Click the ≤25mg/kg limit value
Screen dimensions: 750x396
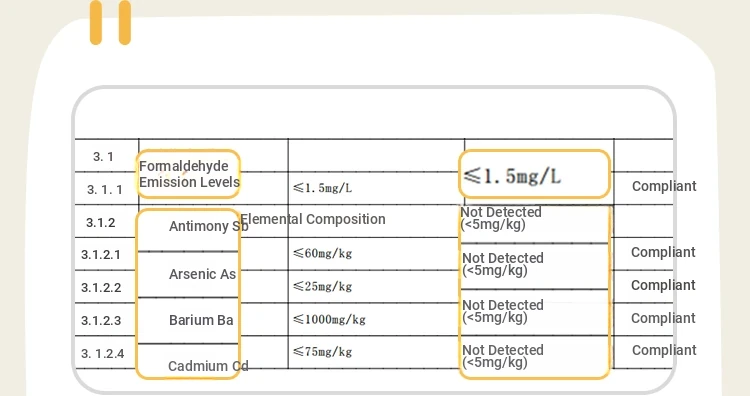(322, 286)
